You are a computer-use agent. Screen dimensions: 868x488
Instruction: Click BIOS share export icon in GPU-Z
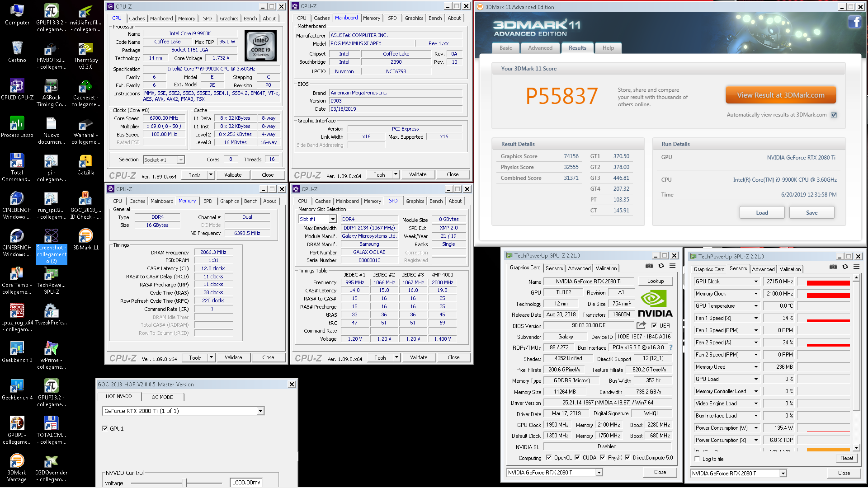click(x=641, y=325)
